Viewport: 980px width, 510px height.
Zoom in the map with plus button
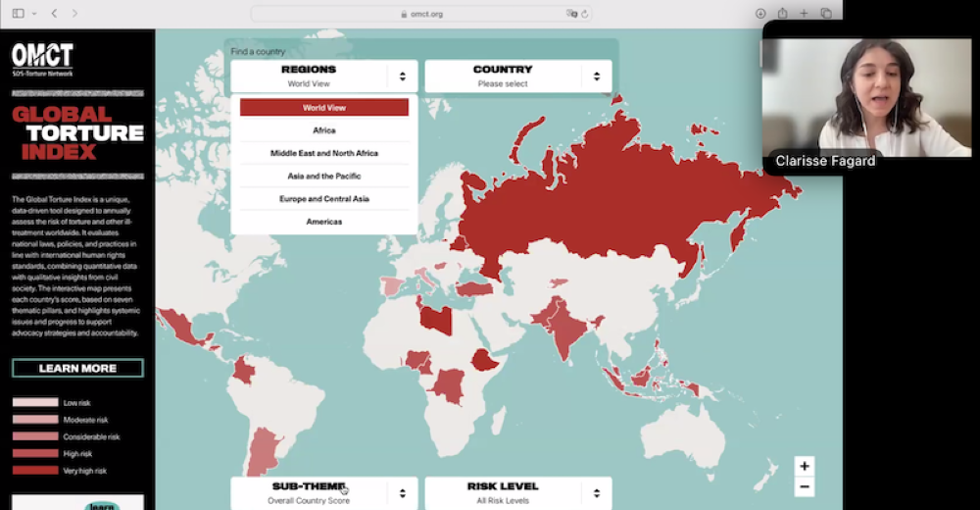coord(805,466)
